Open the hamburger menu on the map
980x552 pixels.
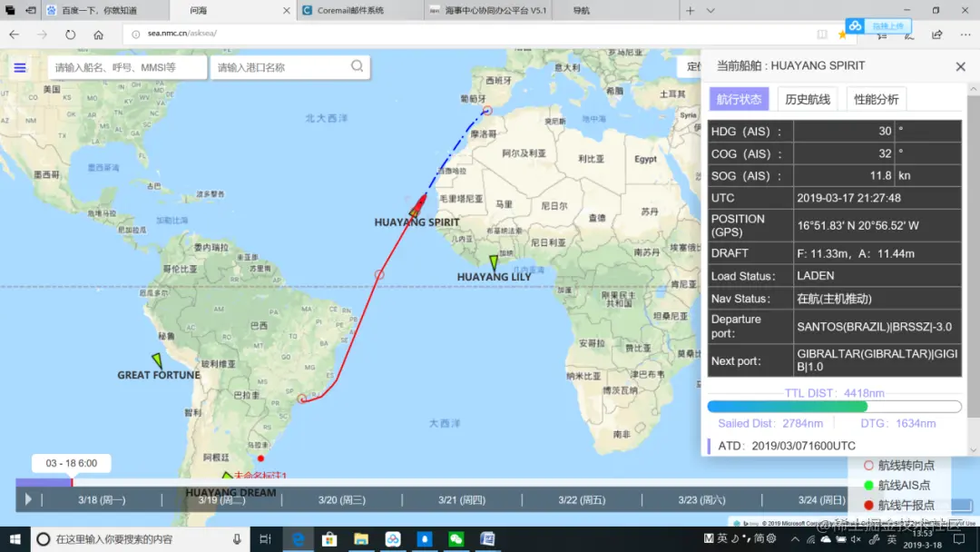pos(20,67)
